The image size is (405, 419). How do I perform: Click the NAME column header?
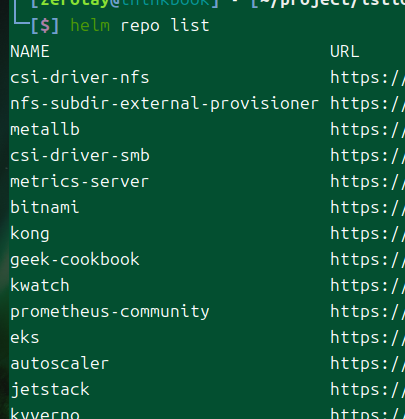(x=30, y=52)
